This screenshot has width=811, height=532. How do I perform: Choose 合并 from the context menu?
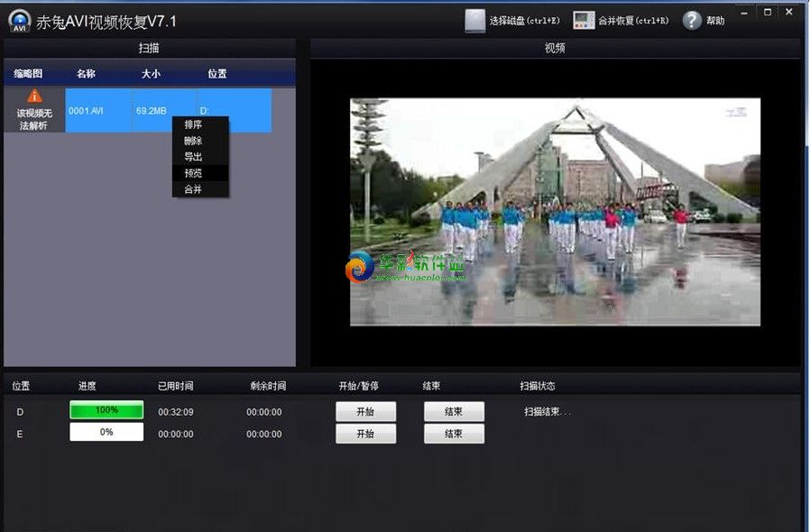pos(200,189)
